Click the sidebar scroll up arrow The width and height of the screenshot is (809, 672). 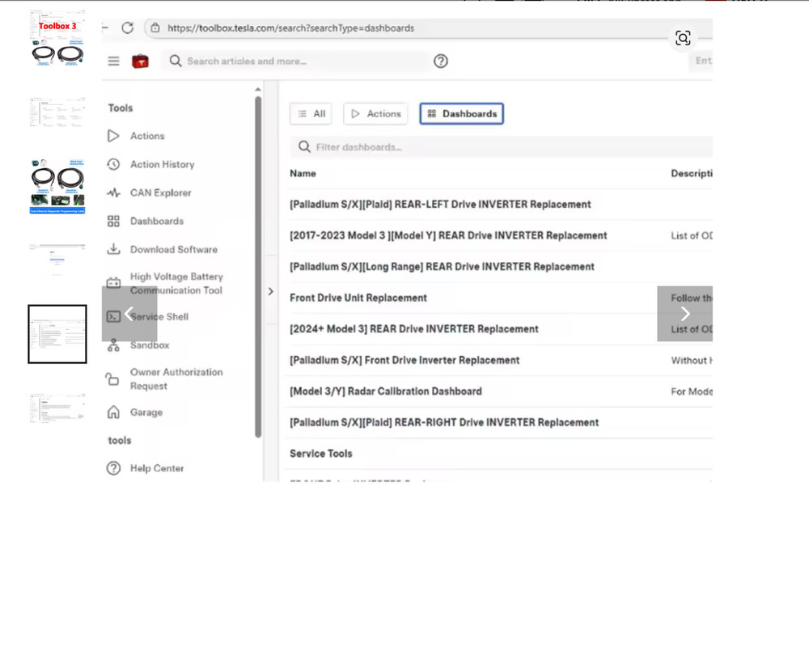pos(258,90)
